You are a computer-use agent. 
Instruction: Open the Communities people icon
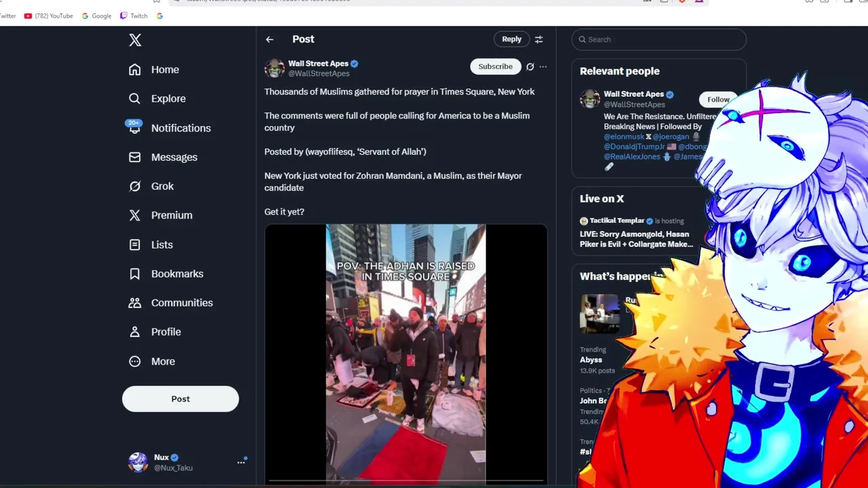(135, 303)
